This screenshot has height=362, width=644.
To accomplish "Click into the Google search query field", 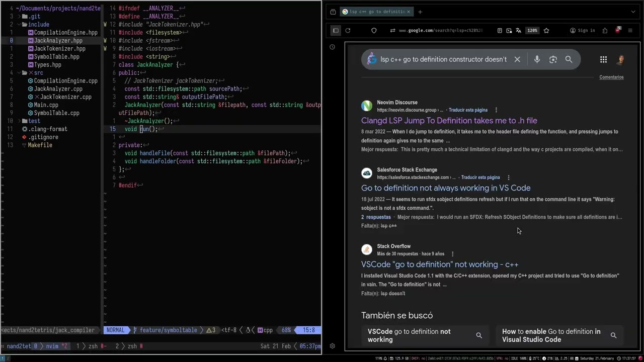I will tap(443, 59).
